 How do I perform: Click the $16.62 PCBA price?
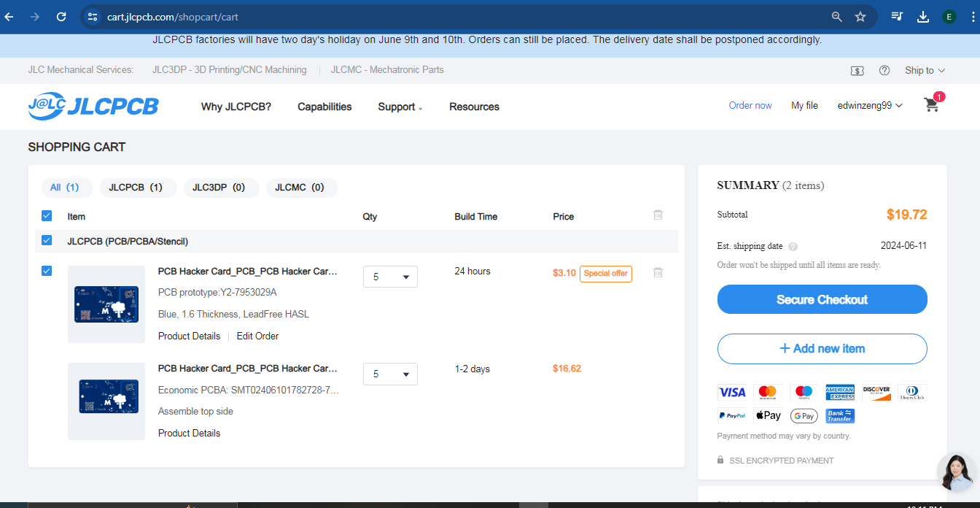567,369
